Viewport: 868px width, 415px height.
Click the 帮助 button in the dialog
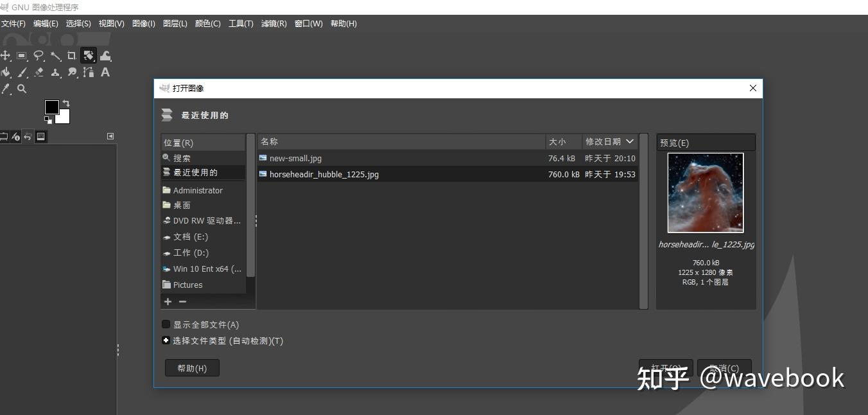coord(191,367)
